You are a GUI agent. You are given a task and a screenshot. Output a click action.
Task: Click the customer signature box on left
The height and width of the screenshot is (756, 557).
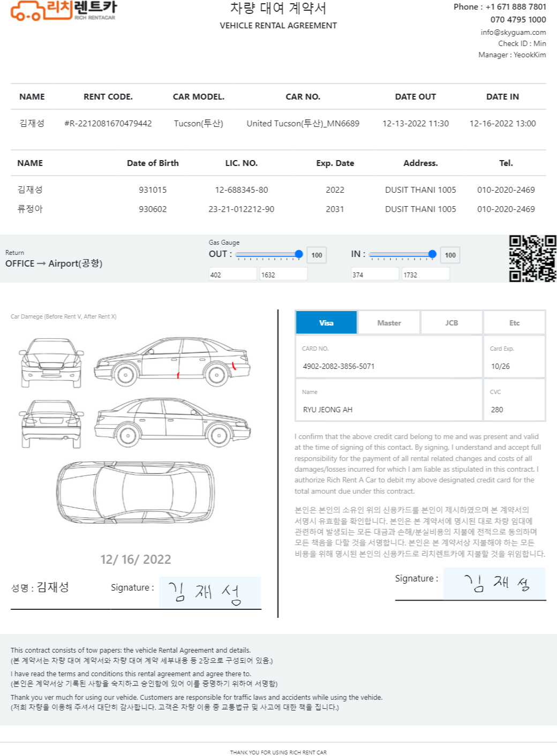click(210, 593)
